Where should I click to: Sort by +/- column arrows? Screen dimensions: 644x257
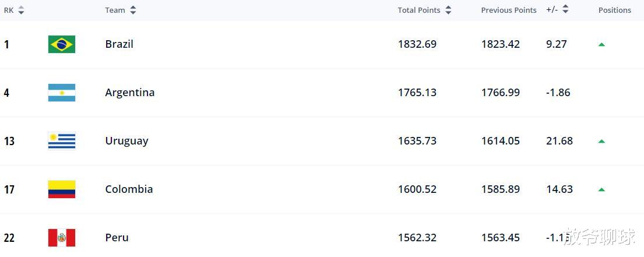click(x=565, y=9)
